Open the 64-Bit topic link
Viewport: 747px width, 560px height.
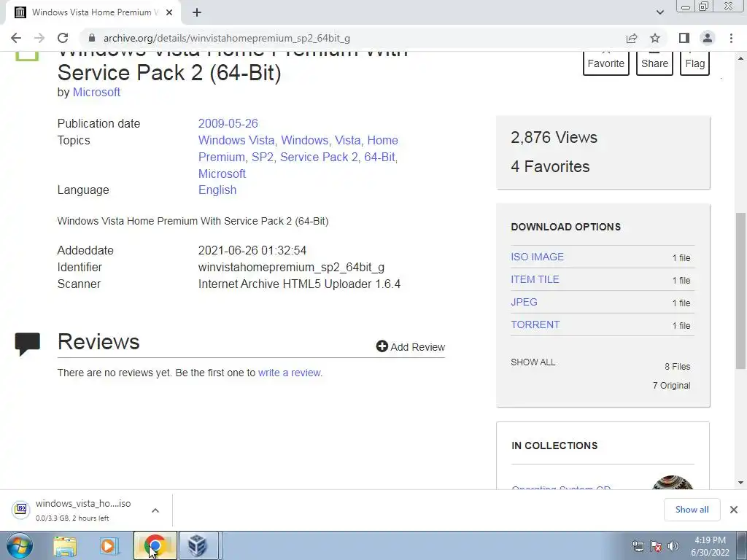coord(379,157)
